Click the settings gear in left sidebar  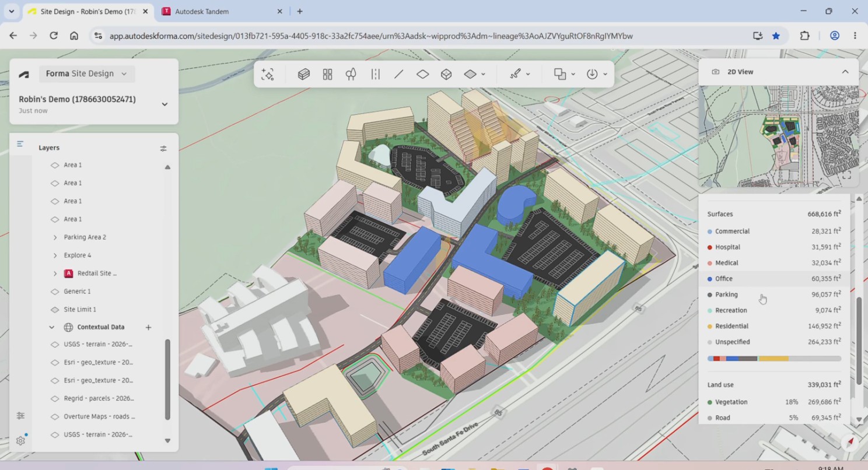20,440
